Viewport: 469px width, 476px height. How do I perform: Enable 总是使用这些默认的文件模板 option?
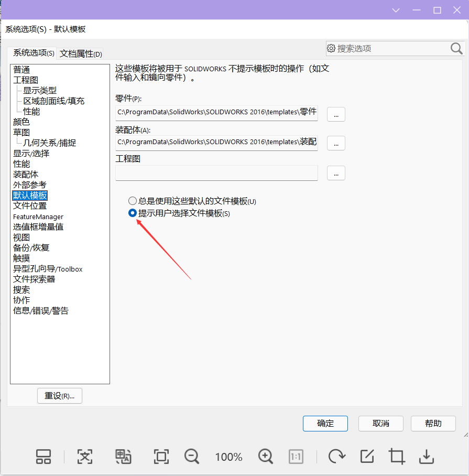132,201
